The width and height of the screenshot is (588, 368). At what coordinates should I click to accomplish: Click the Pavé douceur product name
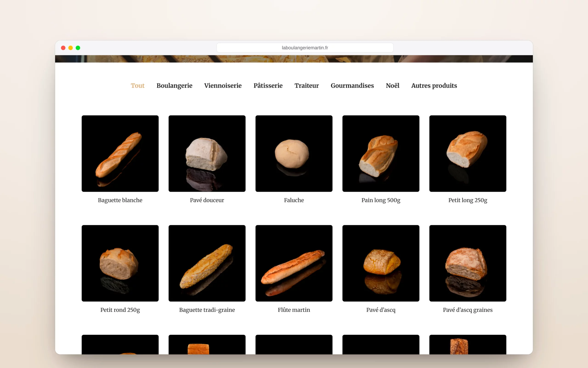(x=207, y=200)
